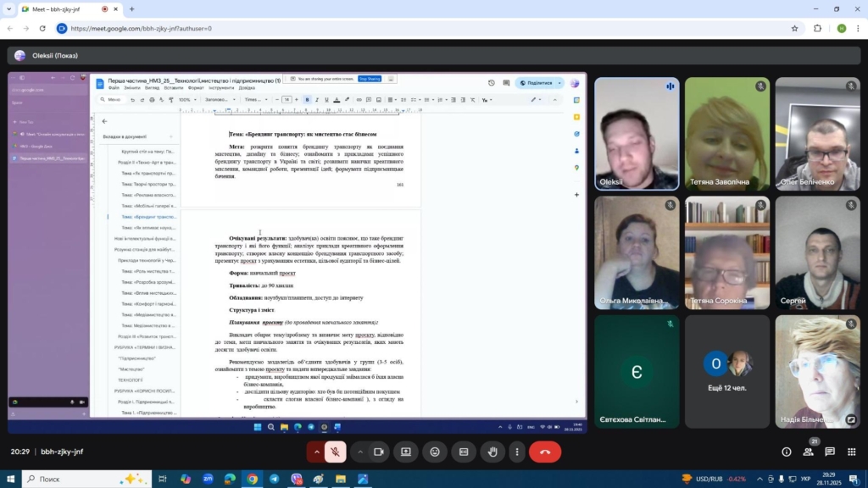Leave the call with red hang-up button
Viewport: 868px width, 488px height.
click(544, 452)
